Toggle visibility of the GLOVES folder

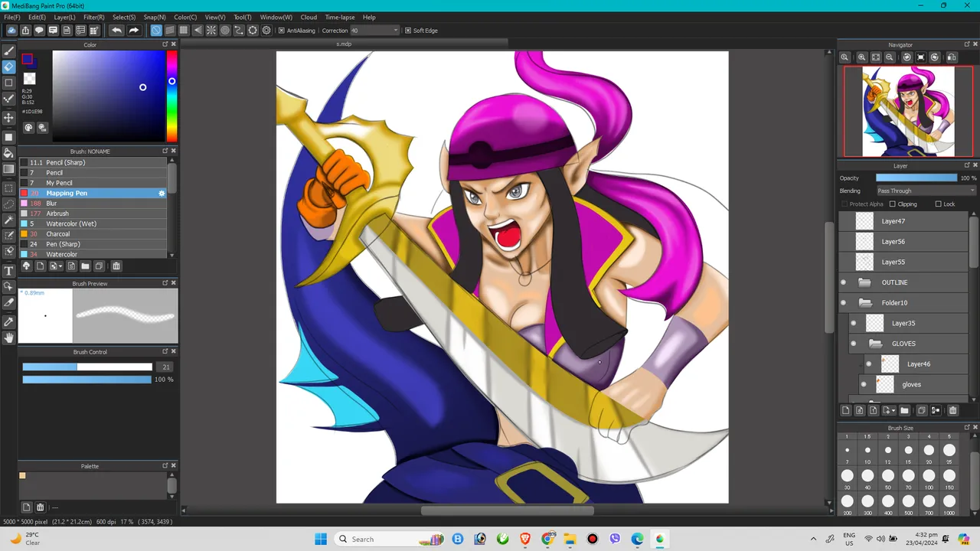pos(854,344)
